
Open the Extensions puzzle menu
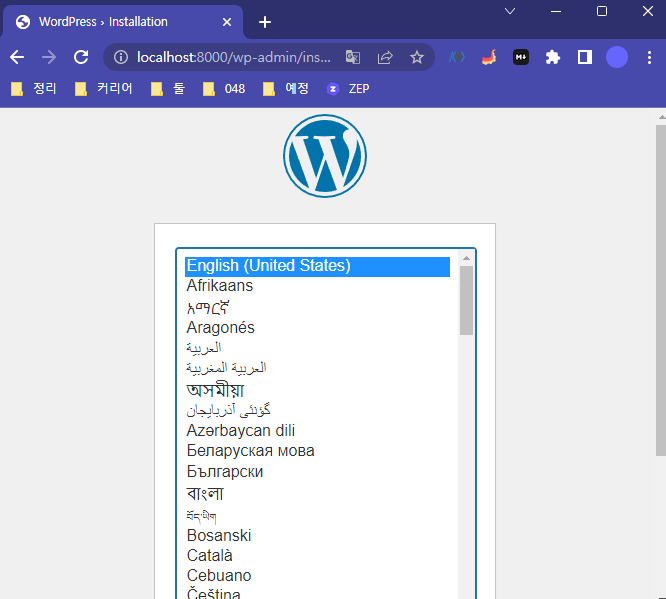(553, 57)
